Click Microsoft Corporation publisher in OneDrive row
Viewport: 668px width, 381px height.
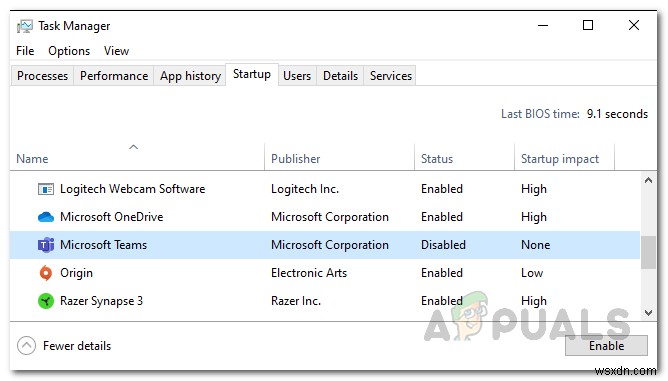click(330, 217)
